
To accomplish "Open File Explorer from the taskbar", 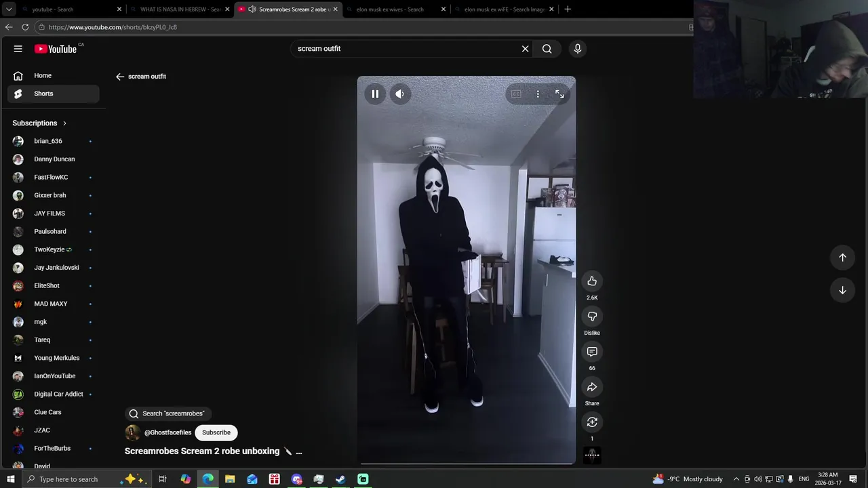I will 230,479.
